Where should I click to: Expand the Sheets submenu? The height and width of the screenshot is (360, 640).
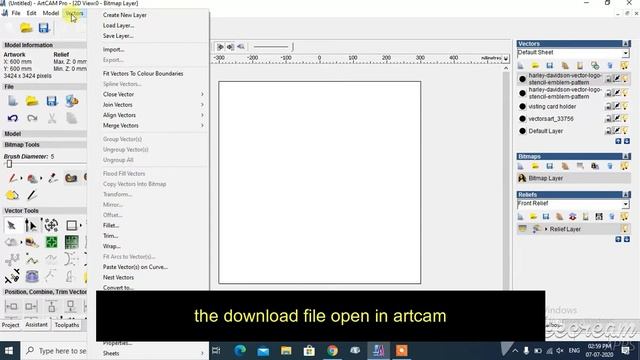[x=153, y=353]
